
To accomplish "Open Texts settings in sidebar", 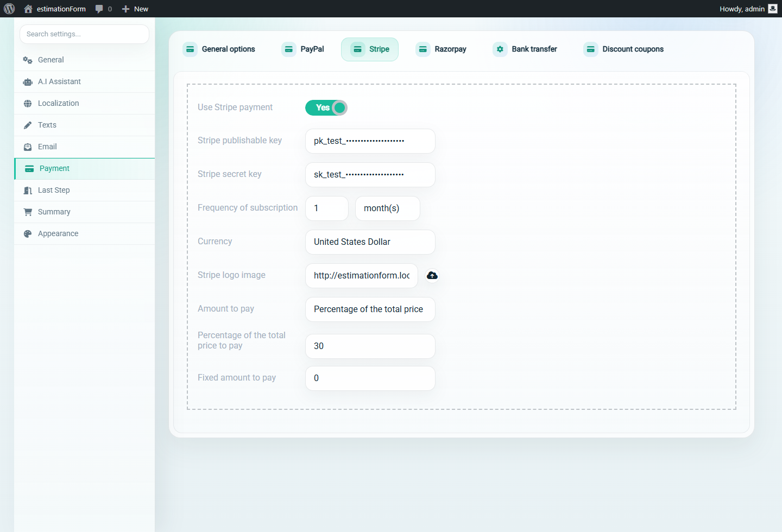I will click(x=84, y=125).
